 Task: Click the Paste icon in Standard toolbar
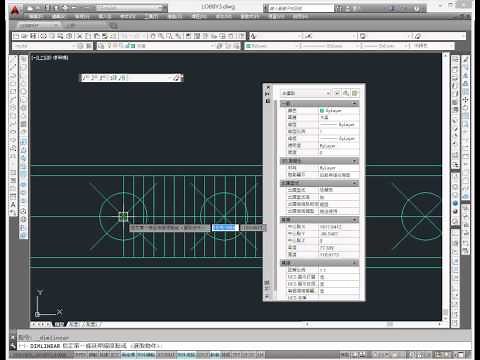tap(97, 36)
